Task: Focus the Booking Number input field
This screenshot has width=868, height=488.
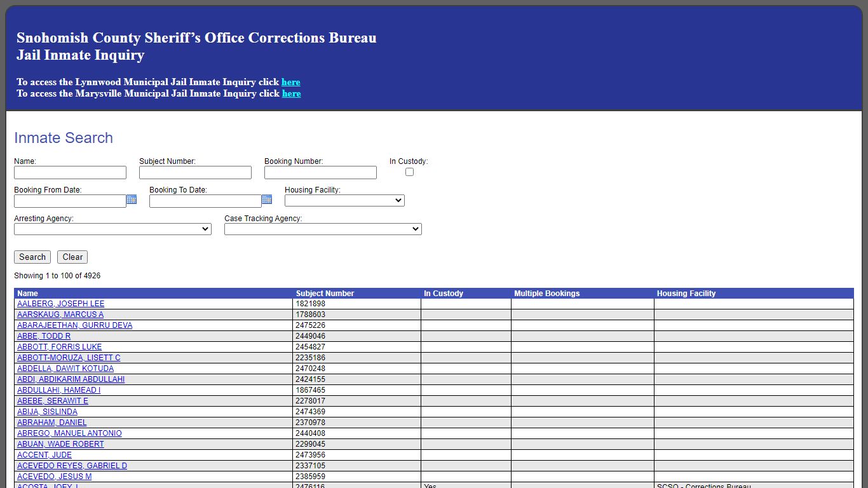Action: [x=320, y=173]
